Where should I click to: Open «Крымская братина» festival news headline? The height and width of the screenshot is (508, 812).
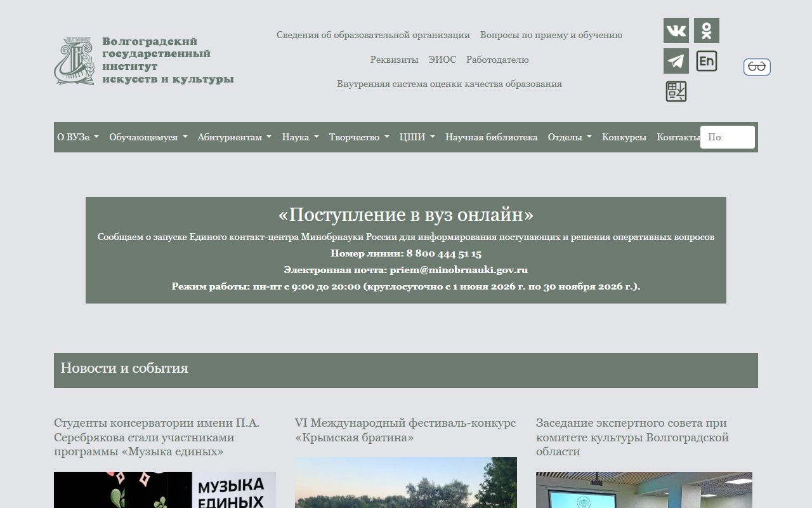pos(405,430)
